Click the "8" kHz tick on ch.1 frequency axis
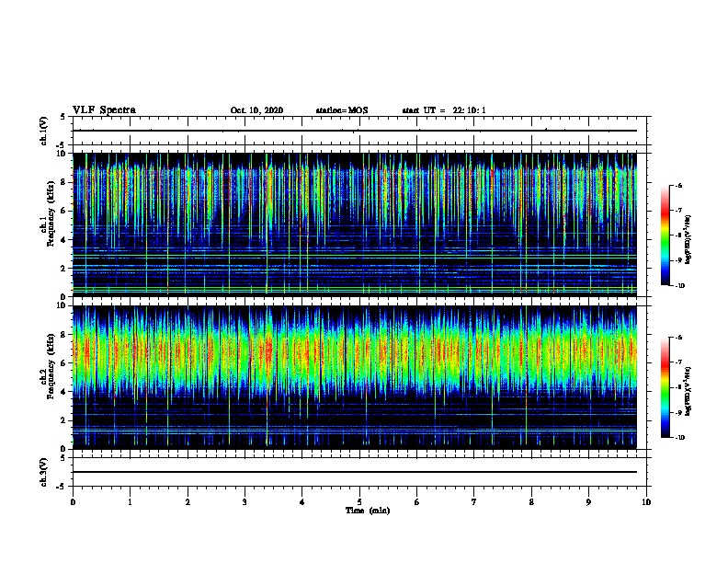 pyautogui.click(x=64, y=182)
